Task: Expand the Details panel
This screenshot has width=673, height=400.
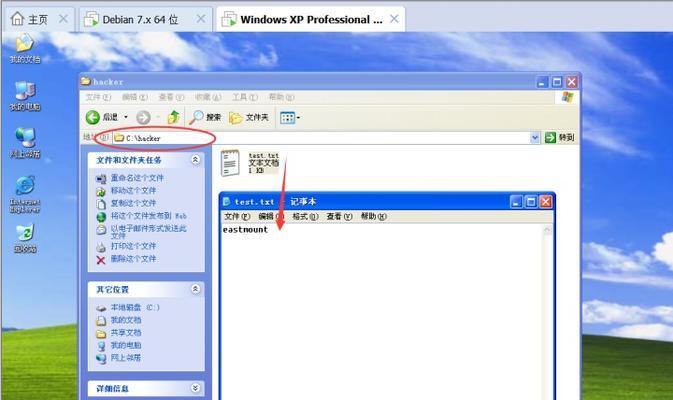Action: tap(195, 388)
